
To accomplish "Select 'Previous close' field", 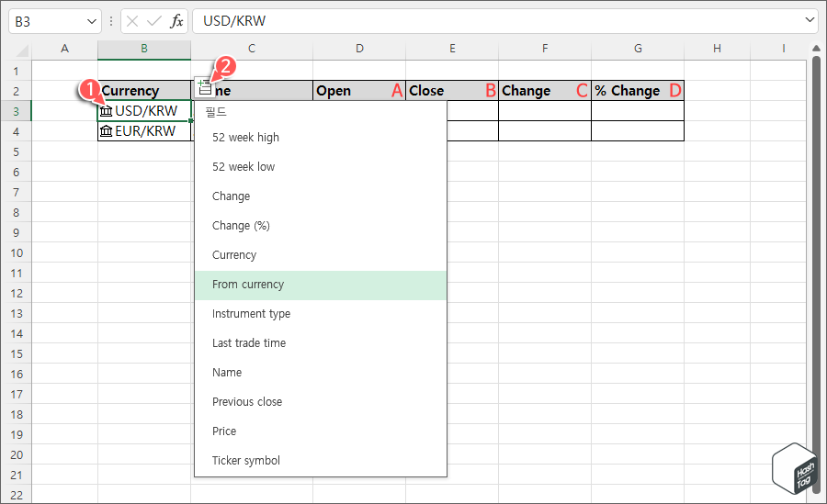I will [x=321, y=402].
